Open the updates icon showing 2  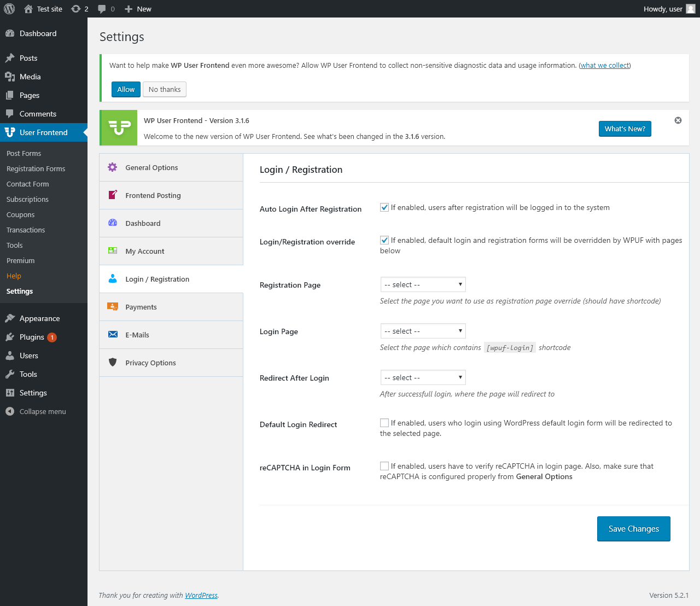pos(76,9)
